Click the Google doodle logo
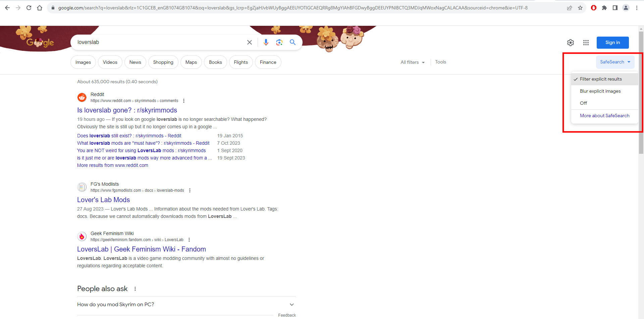This screenshot has height=319, width=644. tap(40, 43)
